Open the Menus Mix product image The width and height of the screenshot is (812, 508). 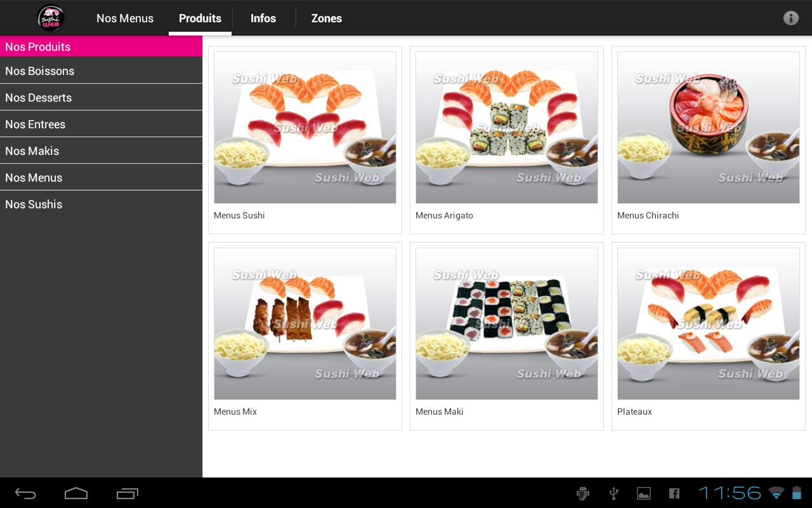click(305, 324)
